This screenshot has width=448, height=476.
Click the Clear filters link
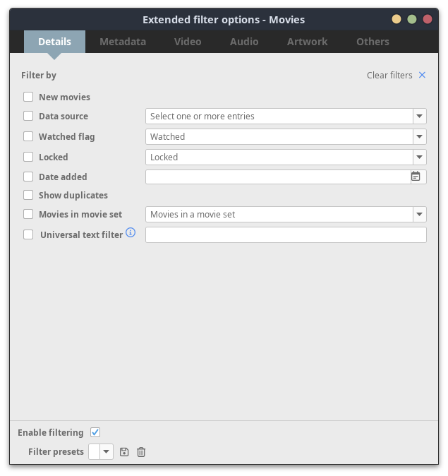[x=389, y=76]
